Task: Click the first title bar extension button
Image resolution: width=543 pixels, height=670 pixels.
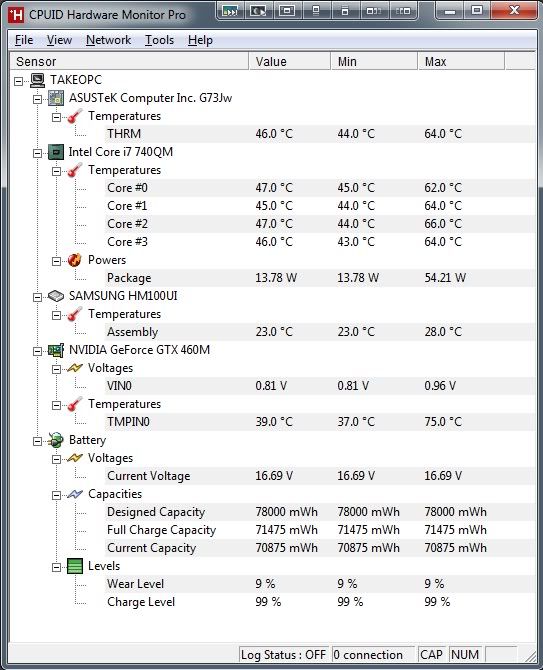Action: click(230, 11)
